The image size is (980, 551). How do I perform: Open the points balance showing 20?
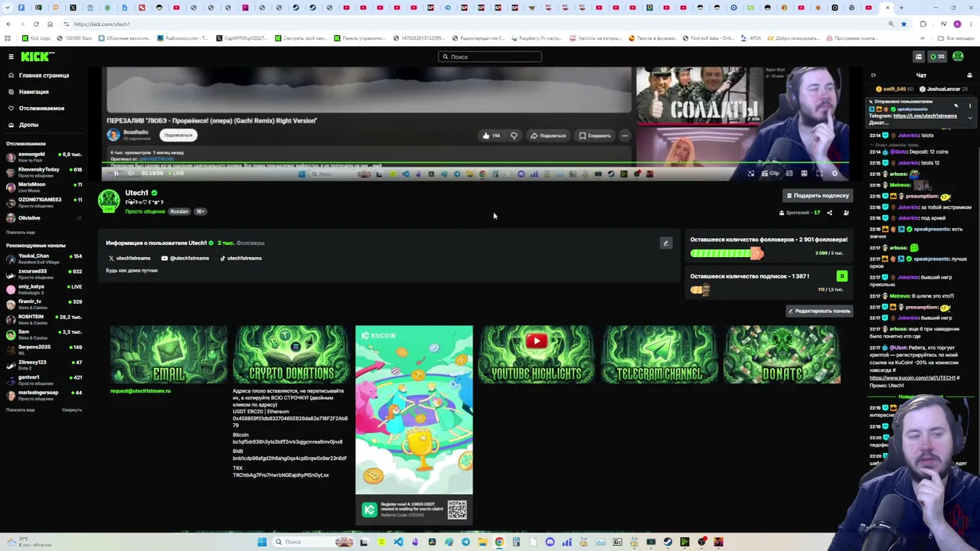(x=937, y=57)
